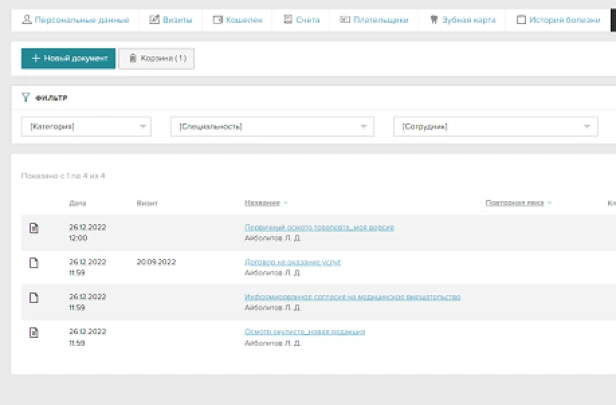
Task: Open the Сотрудник dropdown filter
Action: (x=496, y=127)
